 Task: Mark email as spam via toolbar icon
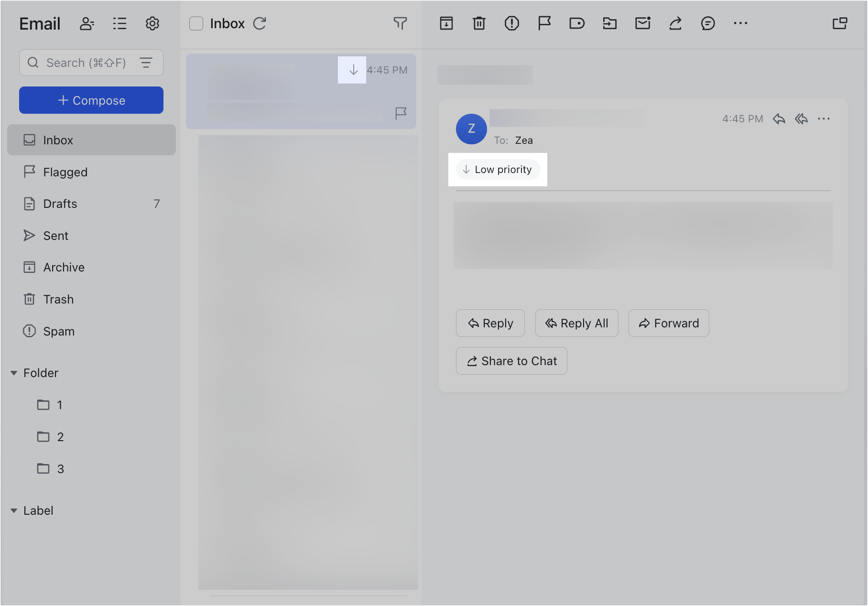click(x=511, y=23)
